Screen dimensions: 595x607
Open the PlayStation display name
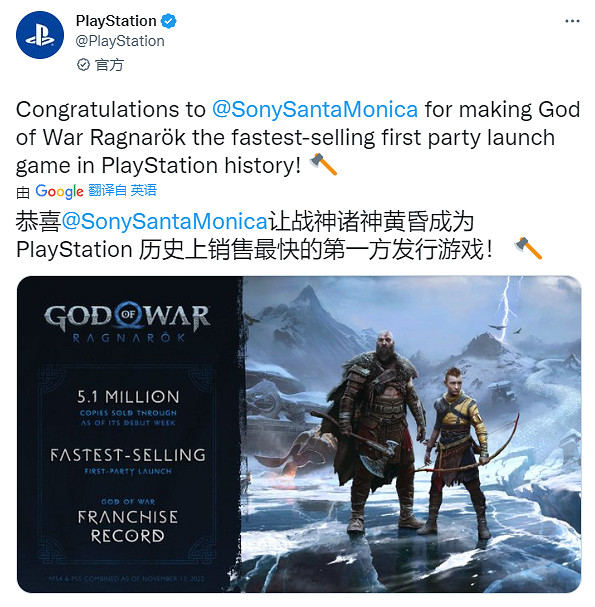116,21
